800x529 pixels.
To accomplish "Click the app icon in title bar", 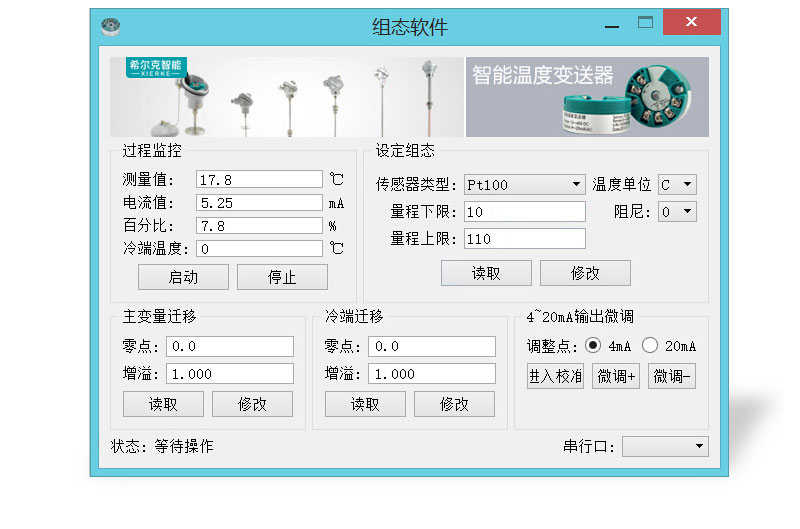I will (111, 26).
